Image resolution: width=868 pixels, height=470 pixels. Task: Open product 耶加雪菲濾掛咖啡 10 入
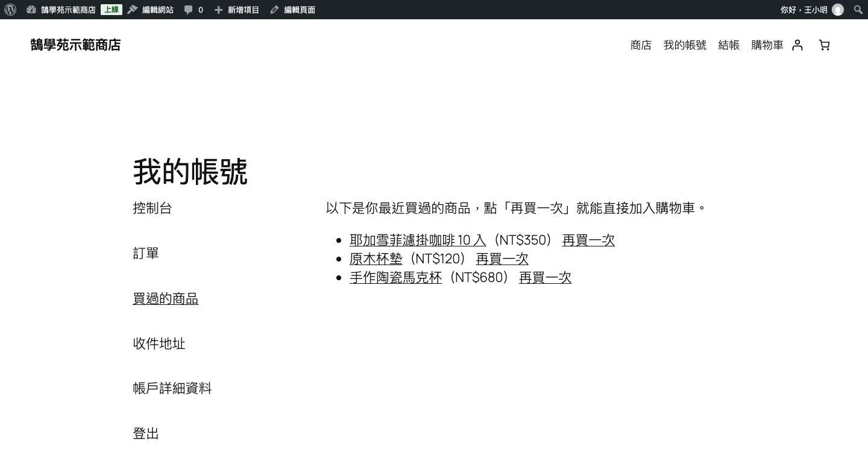418,240
